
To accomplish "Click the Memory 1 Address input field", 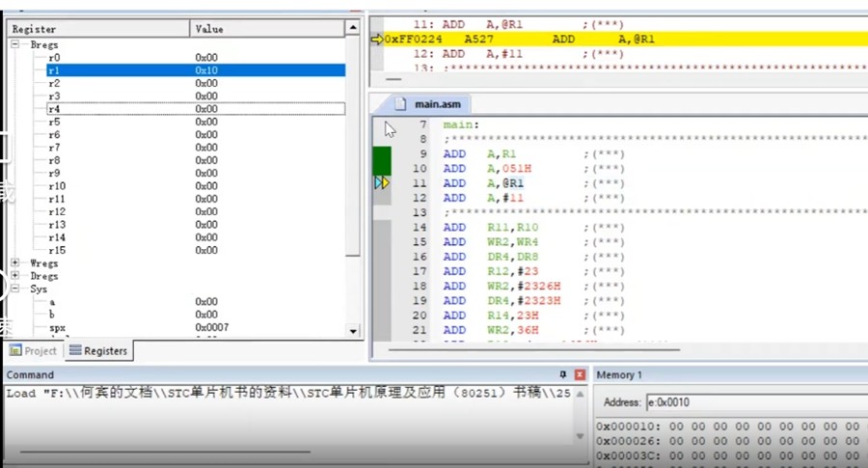I will coord(752,402).
